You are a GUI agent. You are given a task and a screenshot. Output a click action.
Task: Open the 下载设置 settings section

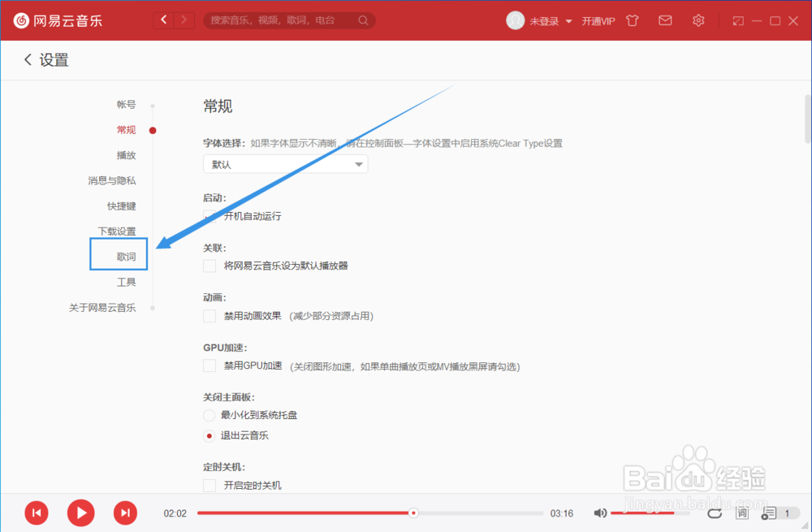tap(116, 231)
